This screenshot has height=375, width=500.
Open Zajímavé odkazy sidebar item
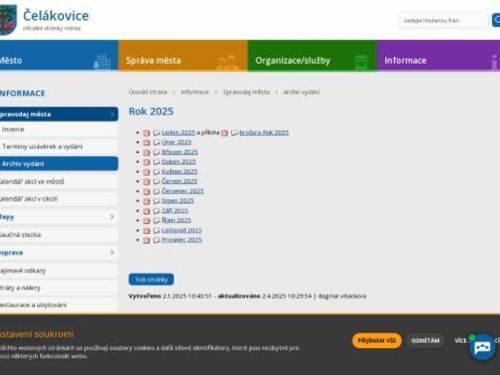coord(59,271)
